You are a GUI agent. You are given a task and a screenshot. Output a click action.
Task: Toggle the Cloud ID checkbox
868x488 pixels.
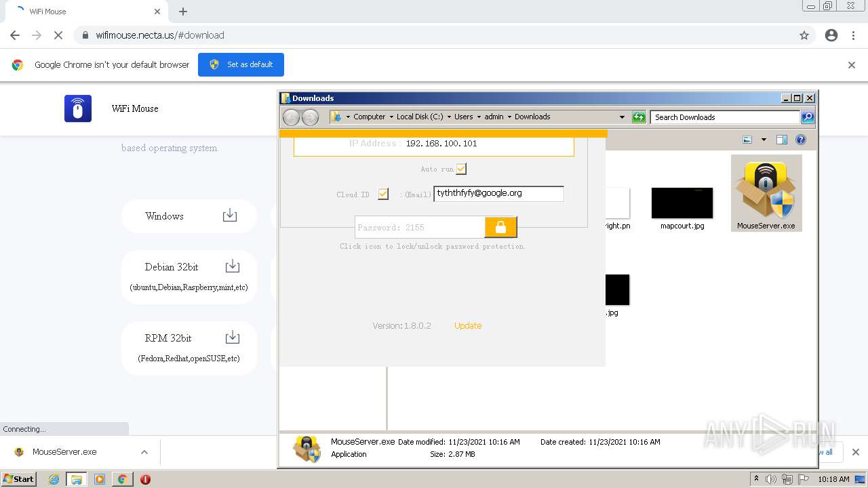[383, 194]
